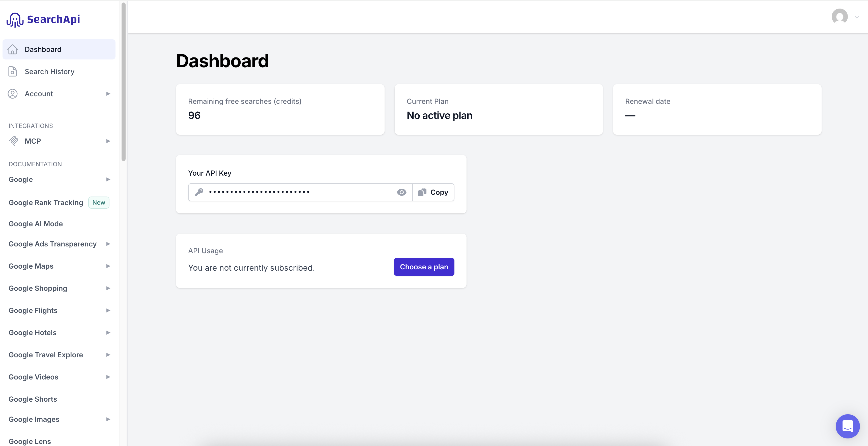Reveal the API key with eye icon

click(401, 192)
